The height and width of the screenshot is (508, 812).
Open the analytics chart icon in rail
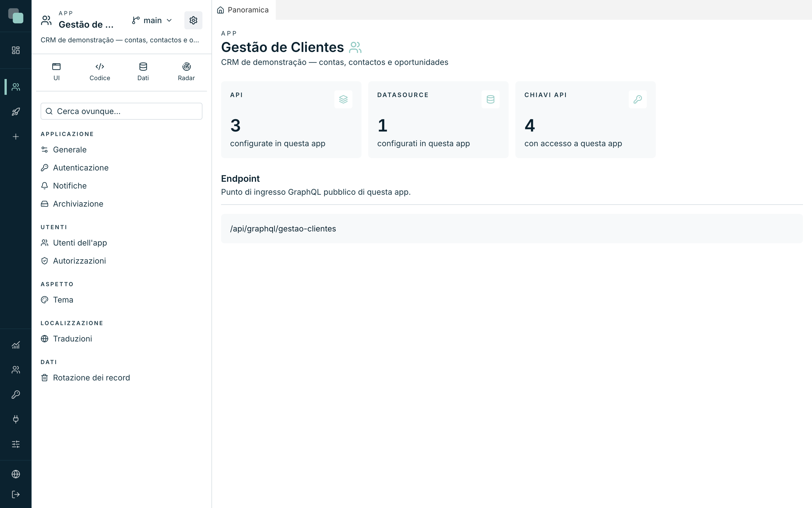click(16, 345)
